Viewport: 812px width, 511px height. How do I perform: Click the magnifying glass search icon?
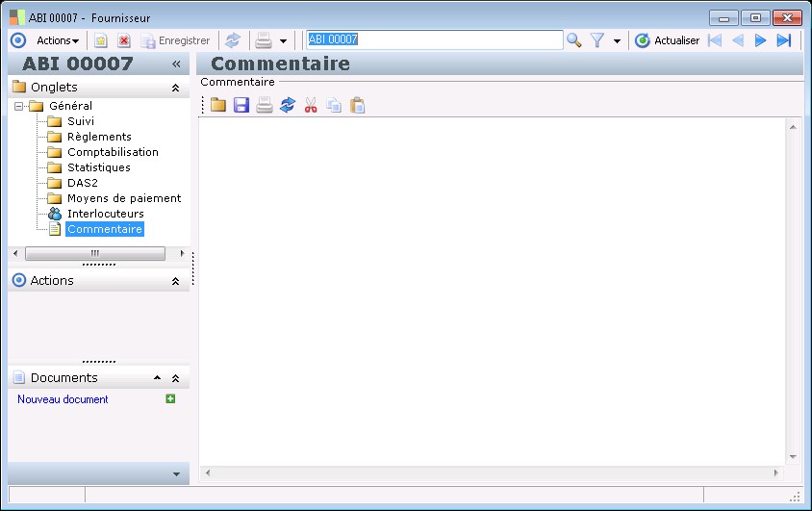(573, 40)
